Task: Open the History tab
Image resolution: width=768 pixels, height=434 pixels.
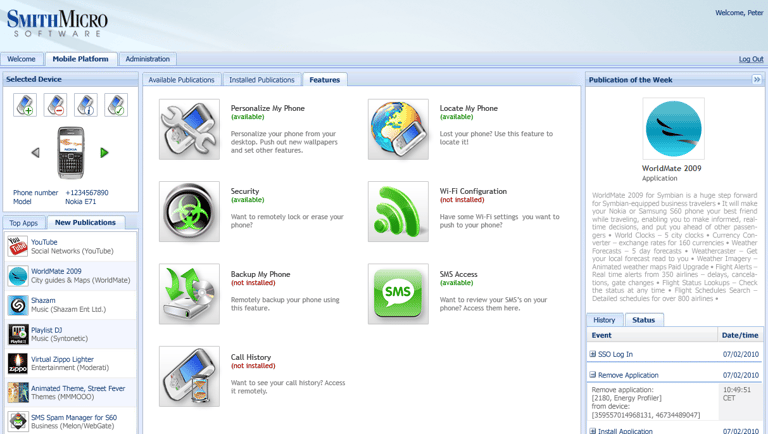Action: click(604, 320)
